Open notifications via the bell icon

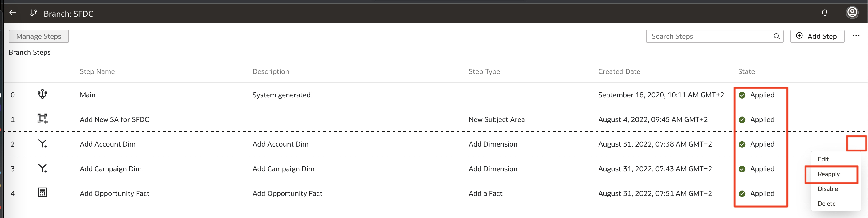tap(825, 13)
